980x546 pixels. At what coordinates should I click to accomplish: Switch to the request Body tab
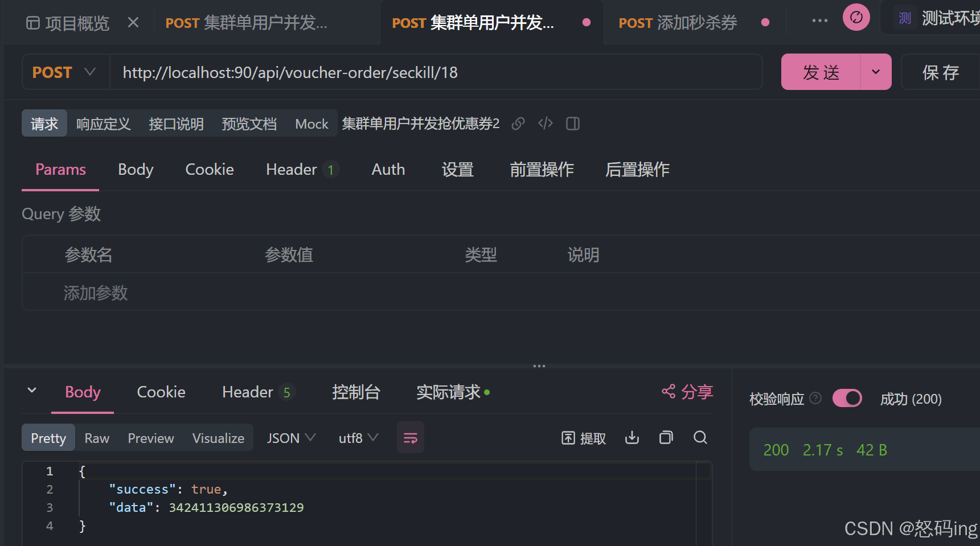click(x=136, y=170)
